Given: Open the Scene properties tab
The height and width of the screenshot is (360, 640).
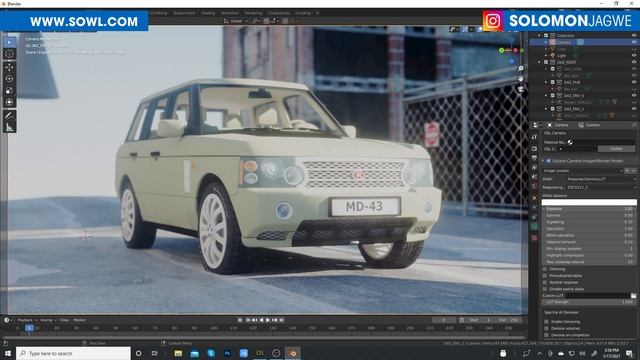Looking at the screenshot, I should (534, 177).
